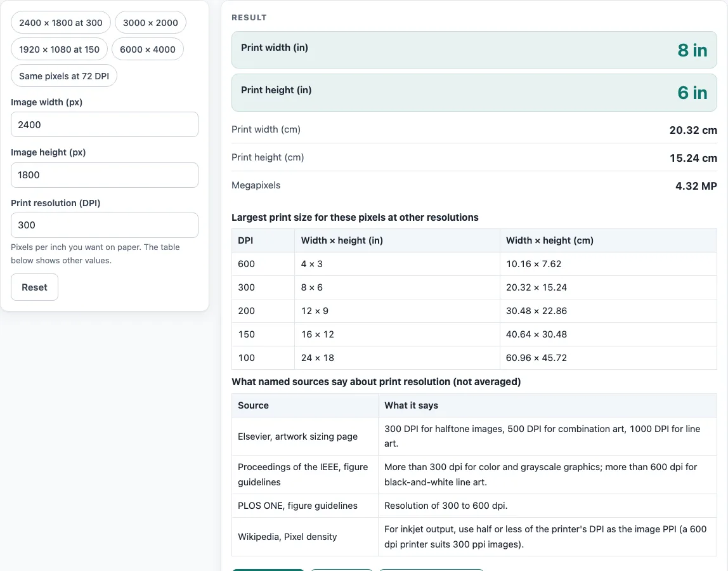
Task: Select the "Wikipedia, Pixel density" source cell
Action: click(x=305, y=537)
